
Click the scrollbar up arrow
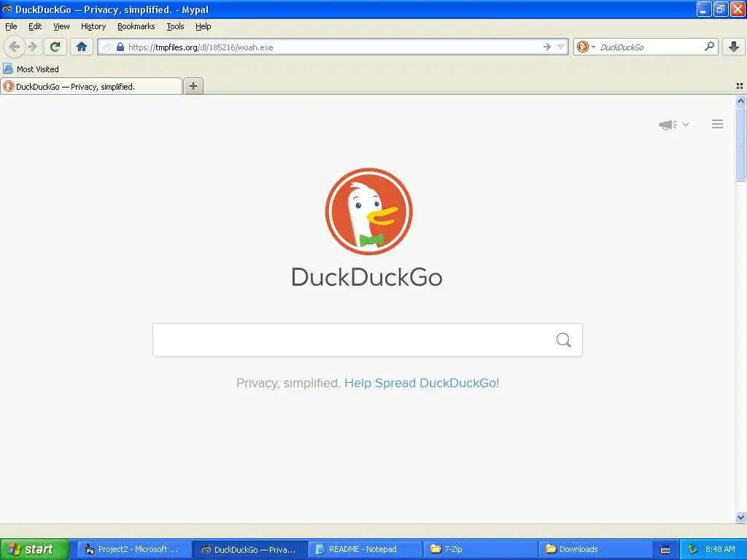(x=740, y=101)
